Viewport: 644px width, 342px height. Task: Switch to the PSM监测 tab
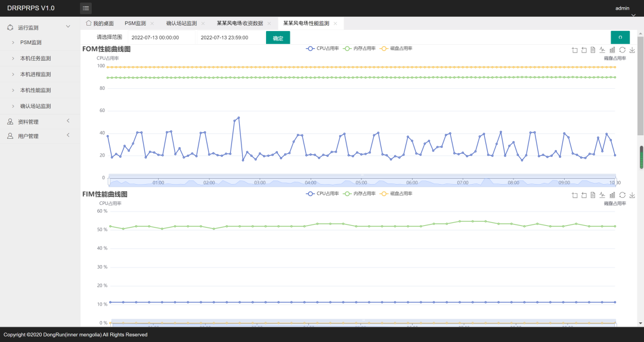pos(135,23)
